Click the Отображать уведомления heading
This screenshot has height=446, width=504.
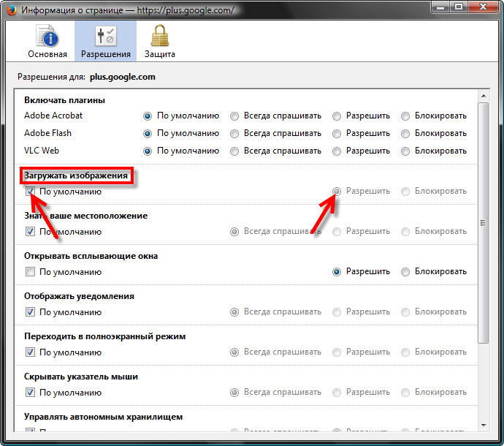tap(79, 296)
